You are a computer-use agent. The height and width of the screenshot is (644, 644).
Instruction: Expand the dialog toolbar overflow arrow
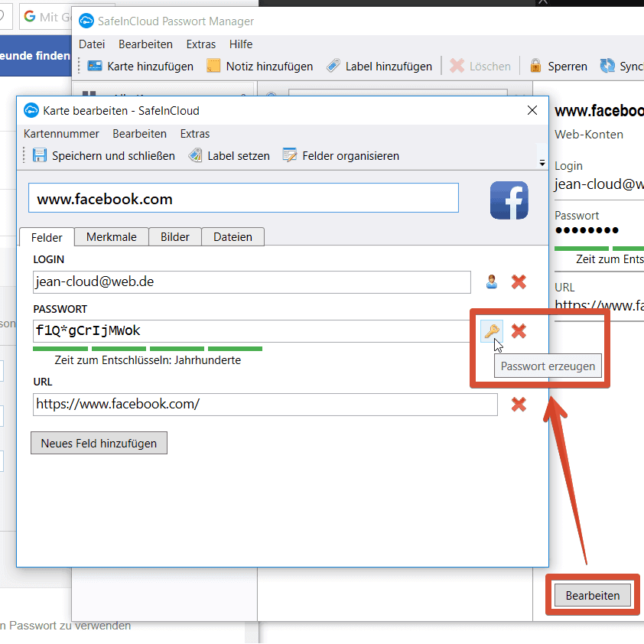pyautogui.click(x=542, y=163)
